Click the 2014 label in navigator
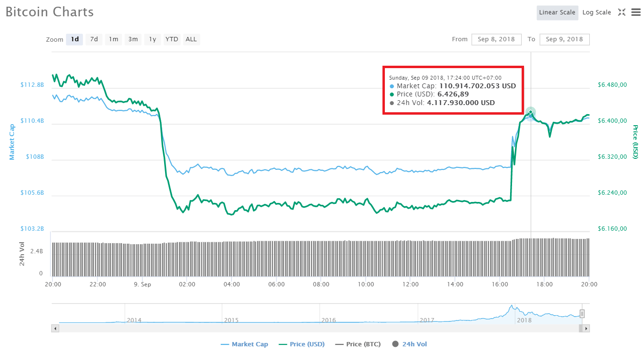 pyautogui.click(x=134, y=320)
